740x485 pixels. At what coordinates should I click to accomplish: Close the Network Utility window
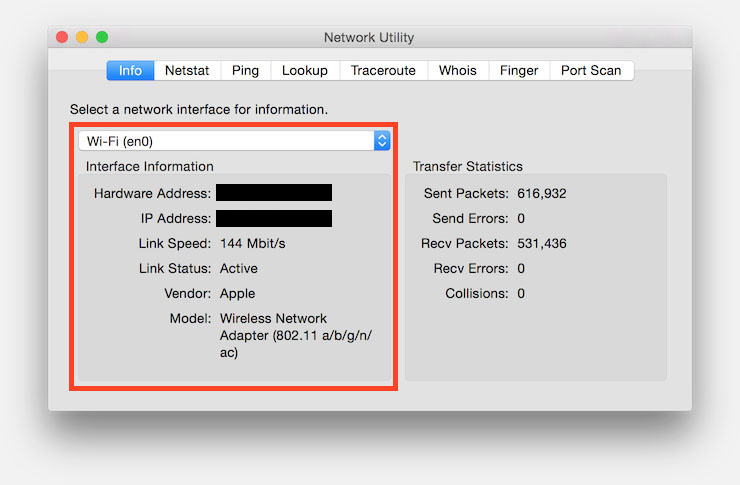[62, 38]
